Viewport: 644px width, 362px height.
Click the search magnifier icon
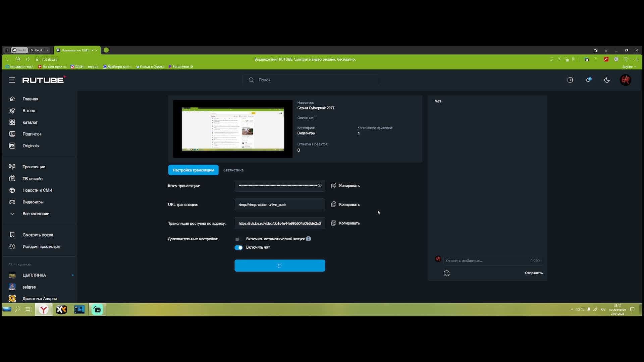pos(251,80)
